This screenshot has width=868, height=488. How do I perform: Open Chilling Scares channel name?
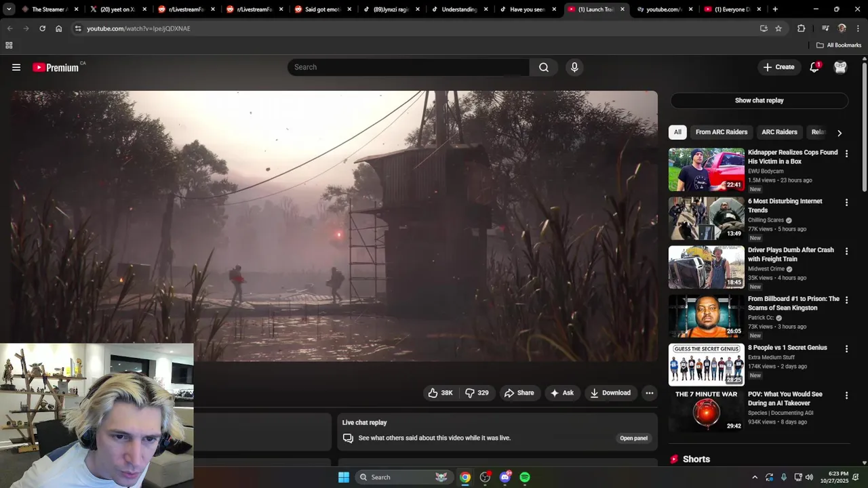click(x=766, y=220)
